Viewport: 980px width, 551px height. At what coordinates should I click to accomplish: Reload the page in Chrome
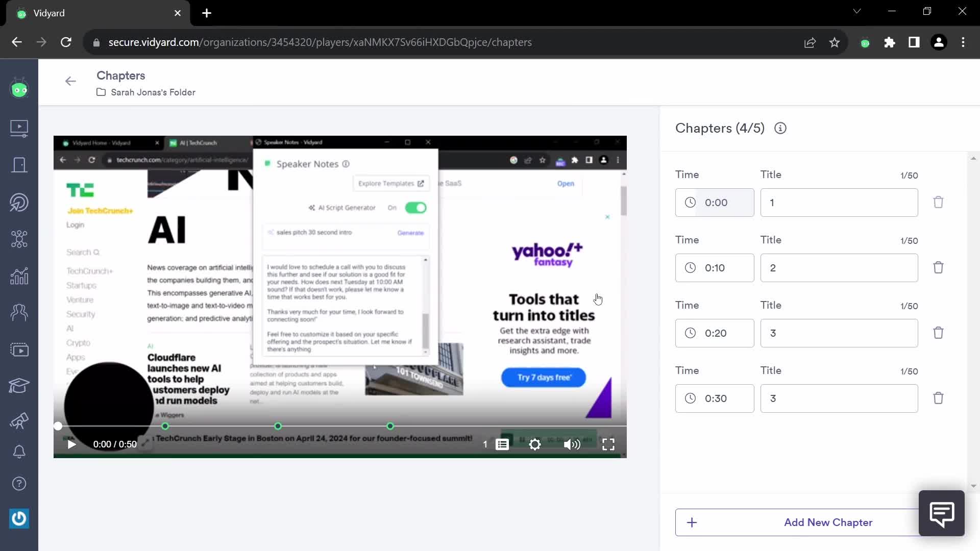point(66,42)
